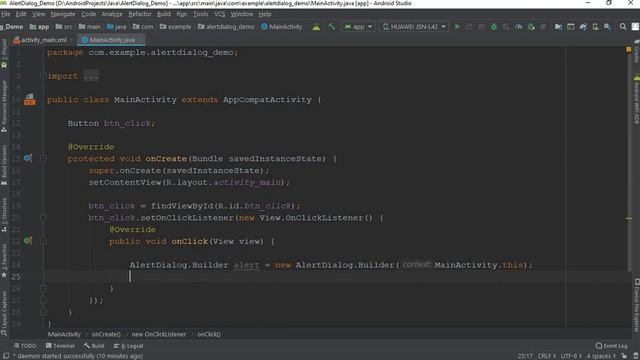Open the SDK Manager toolbar icon
The width and height of the screenshot is (640, 360).
607,27
